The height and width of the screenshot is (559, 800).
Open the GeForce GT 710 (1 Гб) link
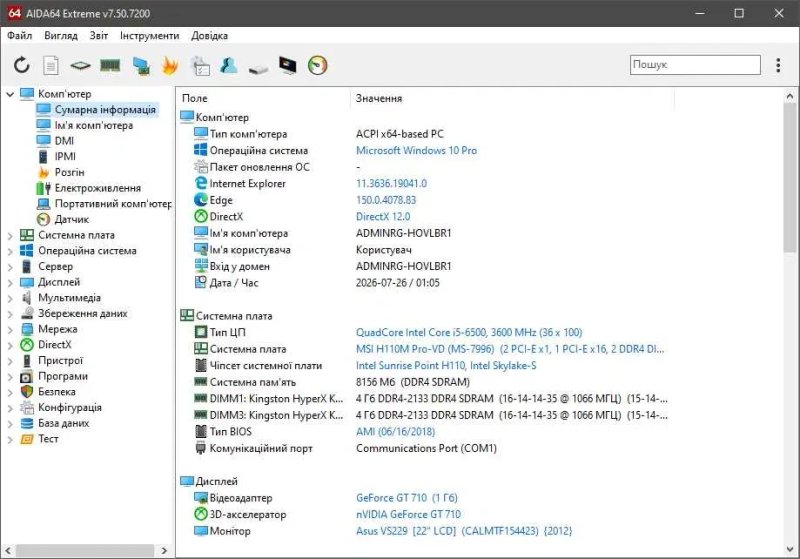(x=407, y=498)
